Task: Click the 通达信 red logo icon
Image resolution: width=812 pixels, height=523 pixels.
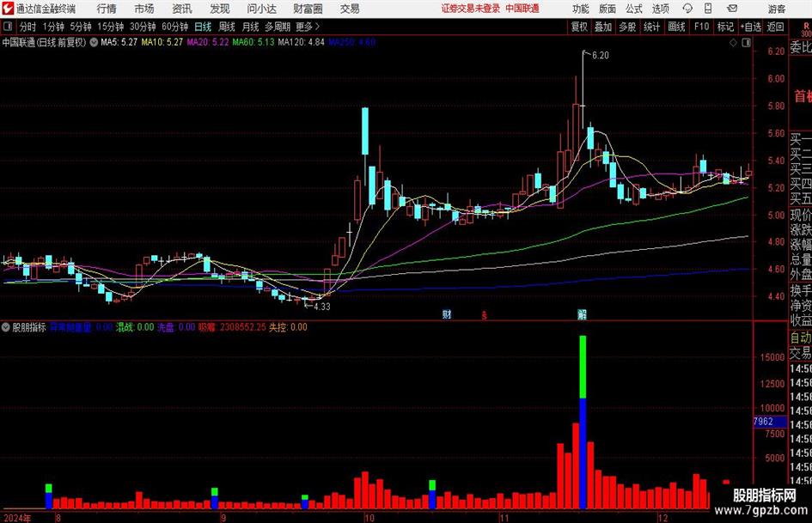Action: 9,9
